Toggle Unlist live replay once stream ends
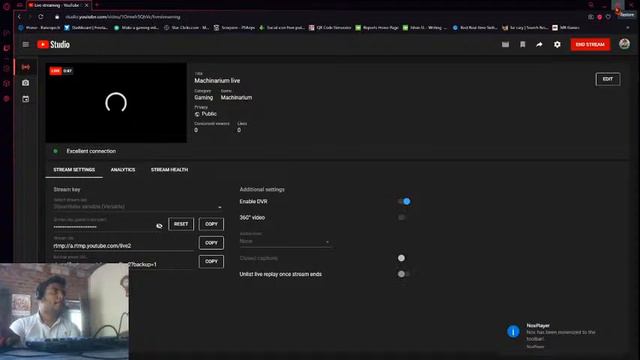Screen dimensions: 640x360 (x=403, y=274)
